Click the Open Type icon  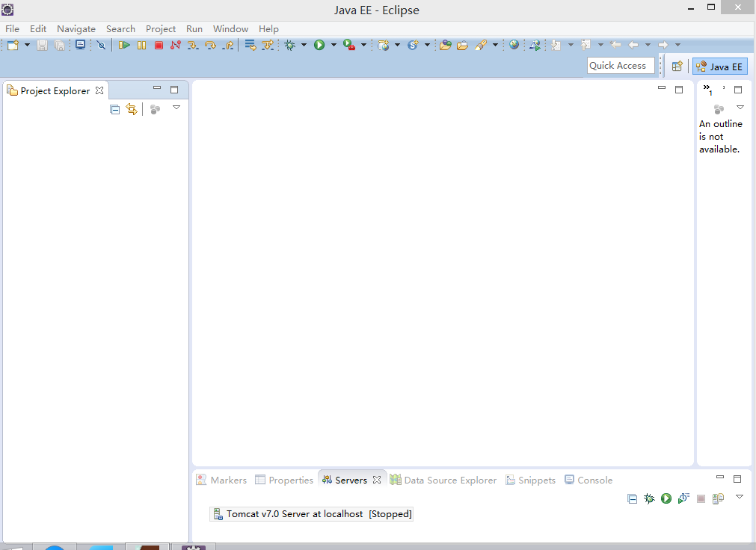click(x=446, y=45)
